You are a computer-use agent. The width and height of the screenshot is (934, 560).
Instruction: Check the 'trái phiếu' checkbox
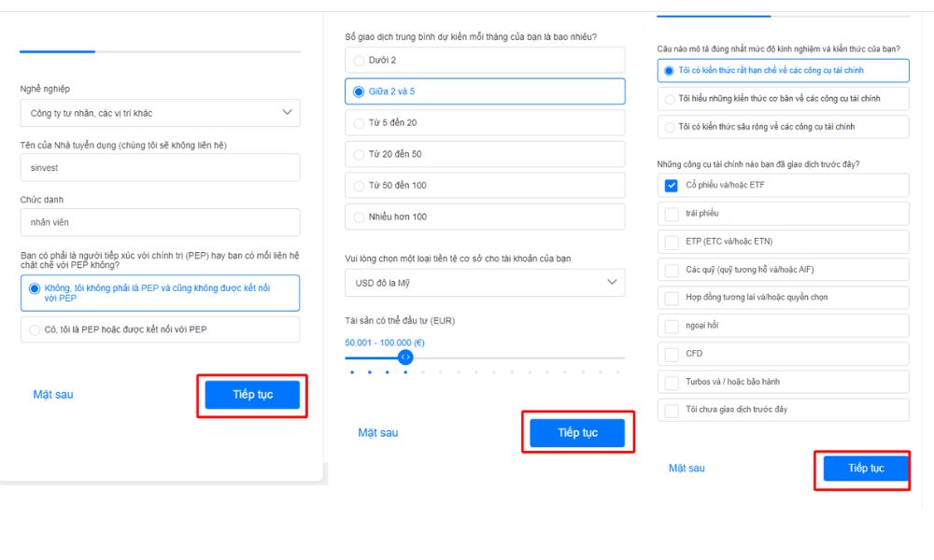(x=672, y=214)
